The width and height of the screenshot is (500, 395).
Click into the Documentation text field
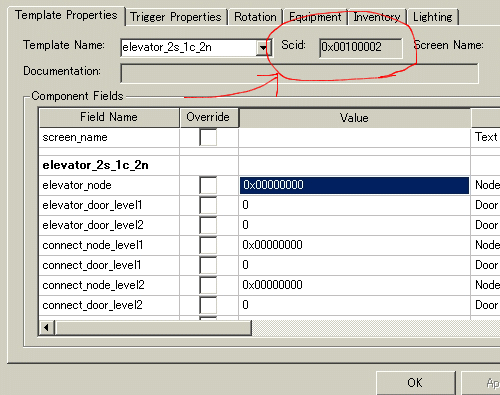[x=299, y=73]
